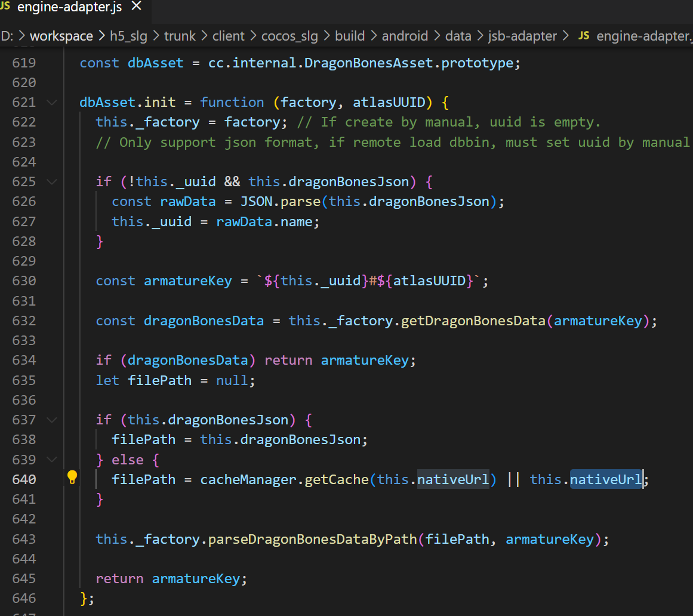
Task: Open the jsb-adapter breadcrumb segment
Action: point(522,36)
